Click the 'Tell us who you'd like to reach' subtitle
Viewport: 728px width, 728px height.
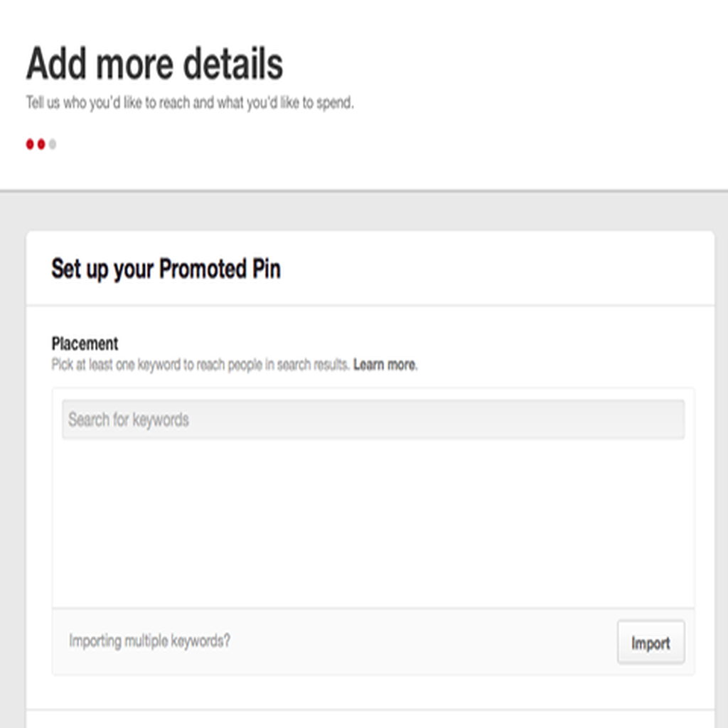[x=190, y=102]
